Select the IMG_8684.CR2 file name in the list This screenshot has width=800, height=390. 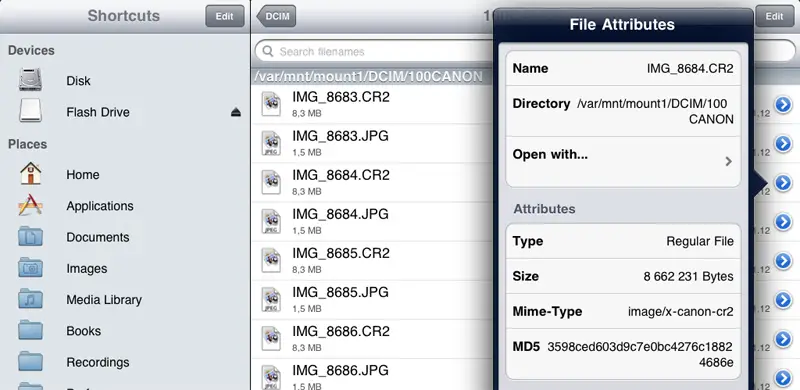(341, 175)
